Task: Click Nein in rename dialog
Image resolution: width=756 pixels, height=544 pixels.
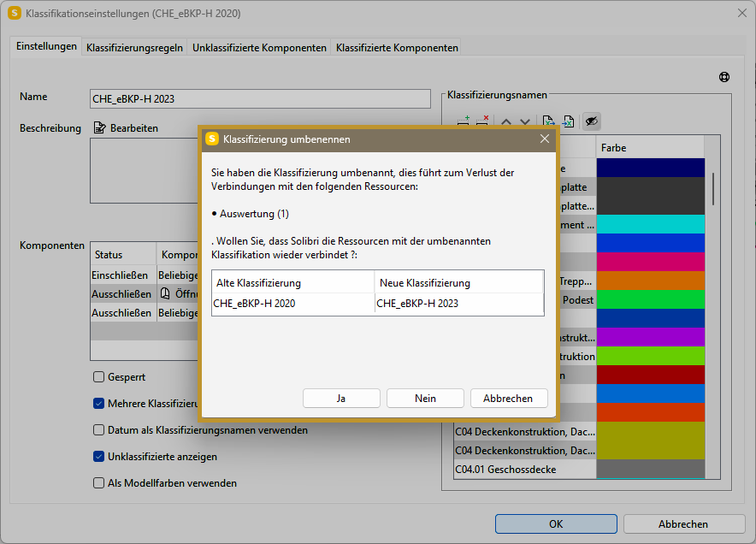Action: point(425,399)
